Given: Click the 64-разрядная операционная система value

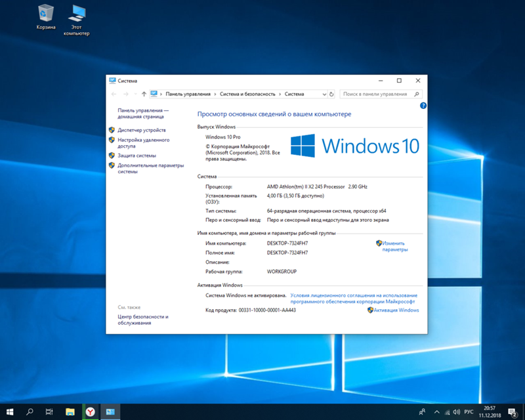Looking at the screenshot, I should [x=326, y=211].
